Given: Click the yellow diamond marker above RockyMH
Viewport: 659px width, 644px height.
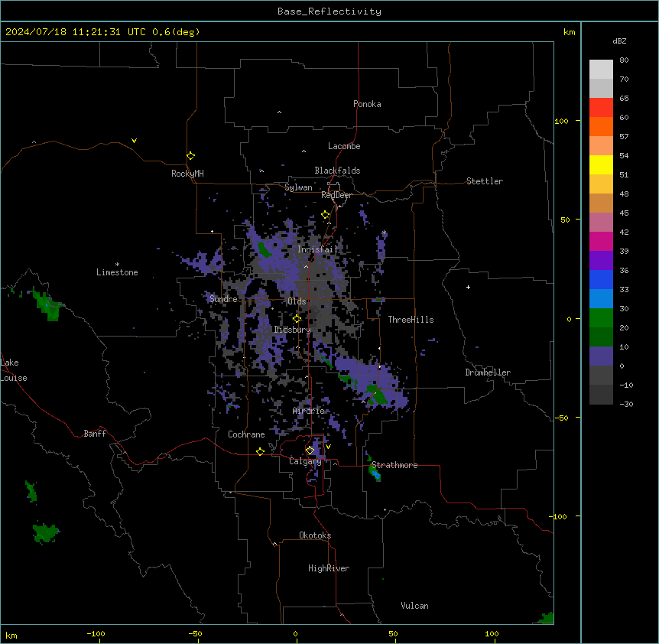Looking at the screenshot, I should tap(190, 155).
